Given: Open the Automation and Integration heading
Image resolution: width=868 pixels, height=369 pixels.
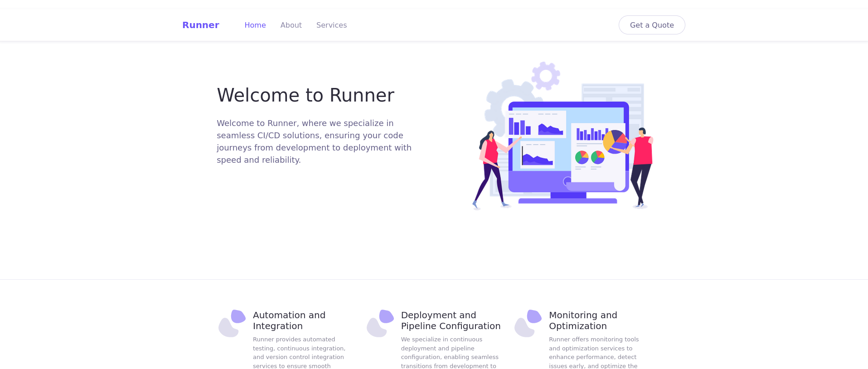Looking at the screenshot, I should tap(289, 320).
